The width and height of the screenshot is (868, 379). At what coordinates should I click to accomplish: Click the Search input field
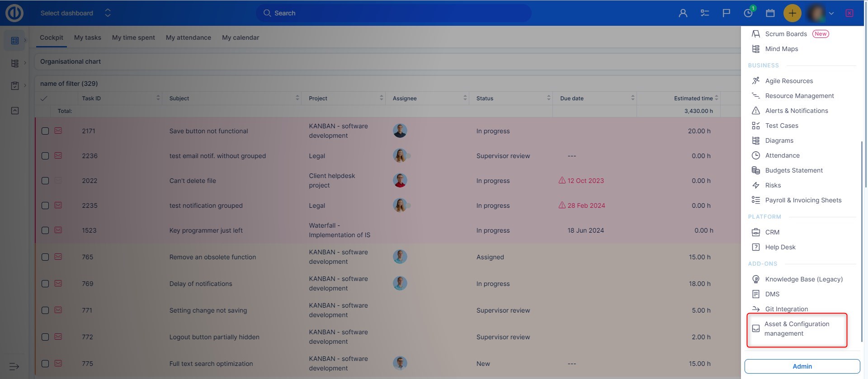tap(393, 13)
